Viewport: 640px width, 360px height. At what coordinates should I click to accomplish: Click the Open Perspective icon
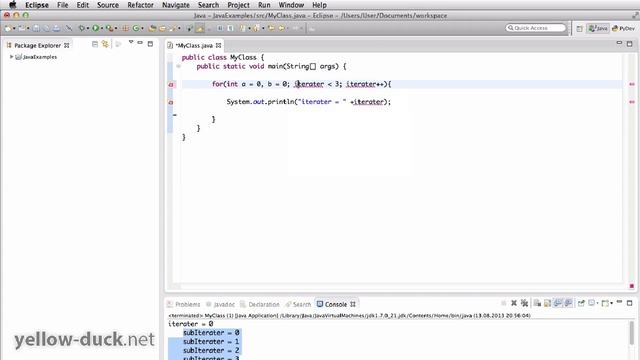[x=579, y=29]
